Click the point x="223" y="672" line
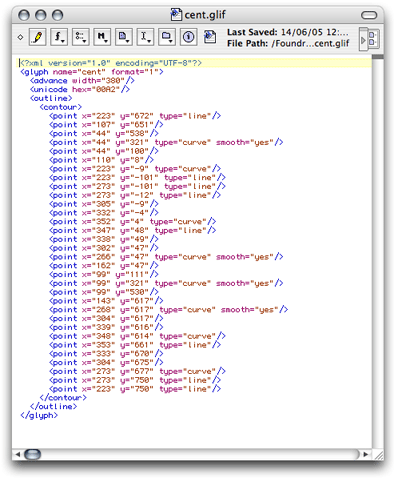 (135, 116)
